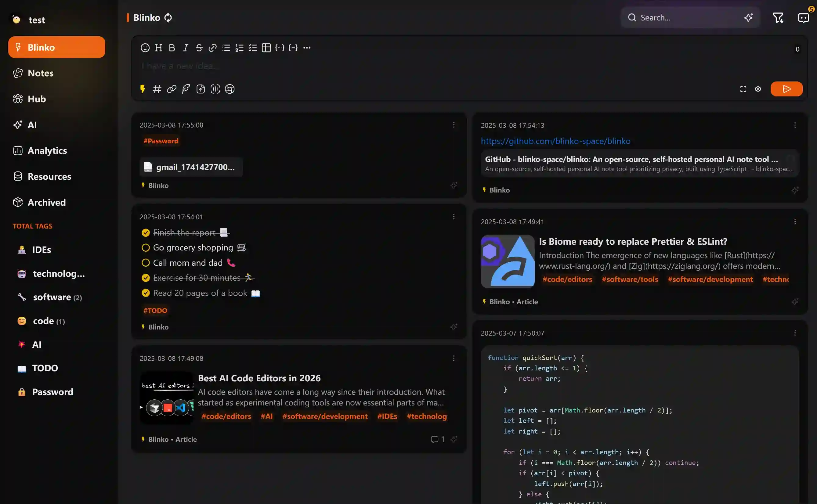Open the filter icon next to search

pos(778,18)
